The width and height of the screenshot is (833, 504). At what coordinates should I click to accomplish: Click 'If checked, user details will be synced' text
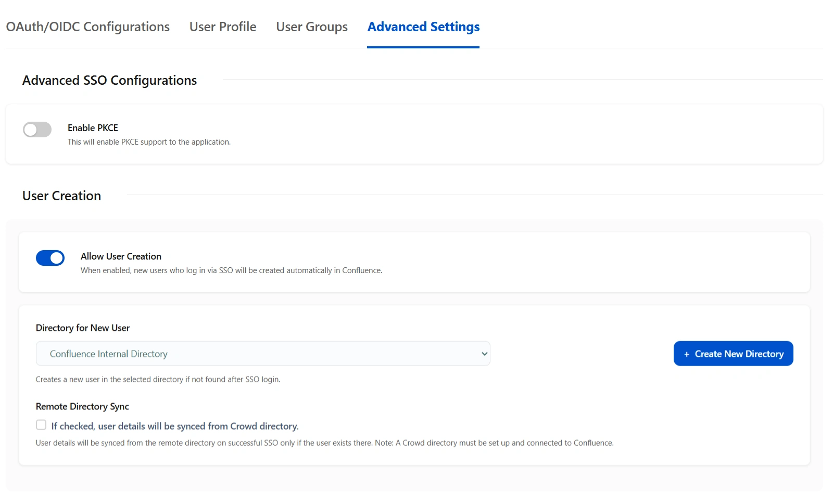[175, 427]
